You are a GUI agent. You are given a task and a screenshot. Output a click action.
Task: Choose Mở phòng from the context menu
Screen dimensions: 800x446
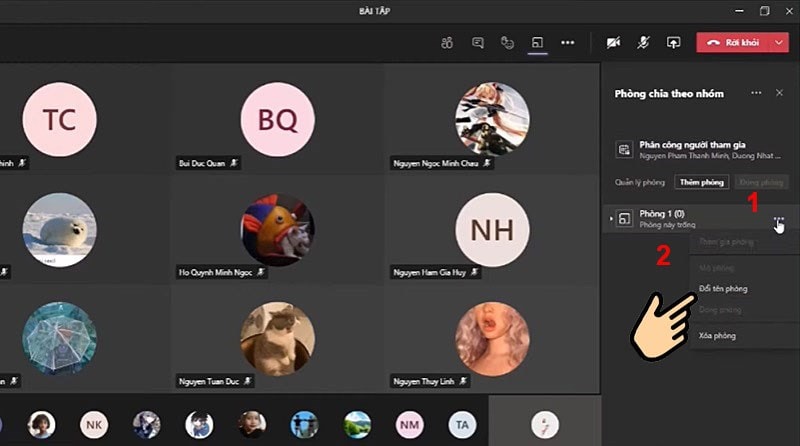[716, 268]
